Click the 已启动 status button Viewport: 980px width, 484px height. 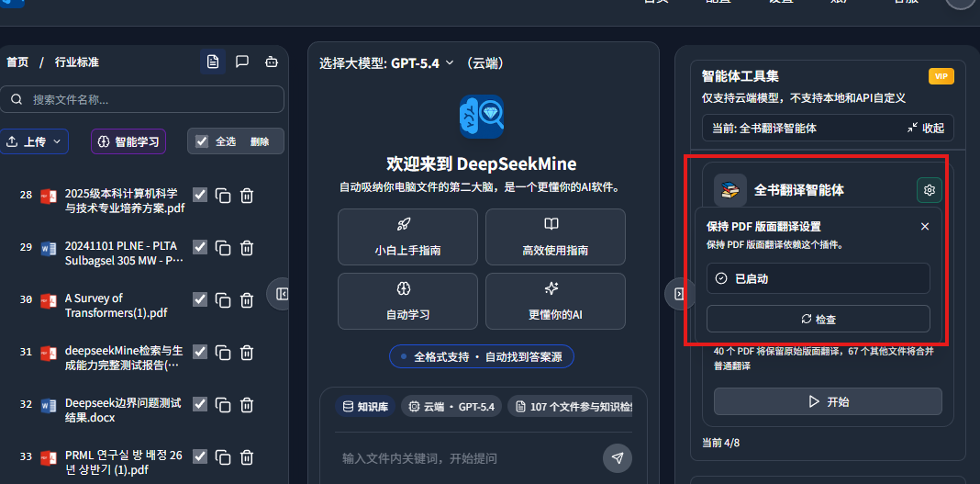pyautogui.click(x=819, y=278)
